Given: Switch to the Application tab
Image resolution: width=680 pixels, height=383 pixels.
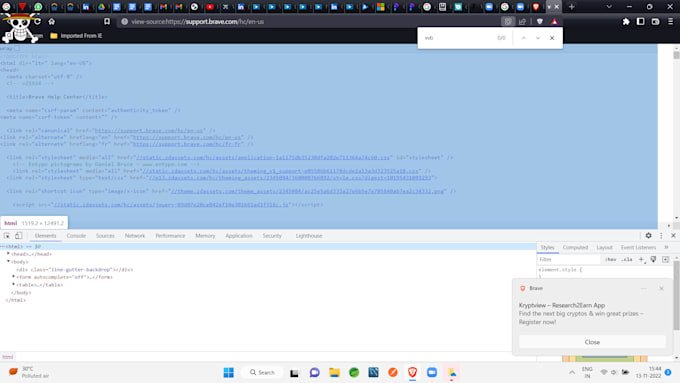Looking at the screenshot, I should tap(239, 236).
